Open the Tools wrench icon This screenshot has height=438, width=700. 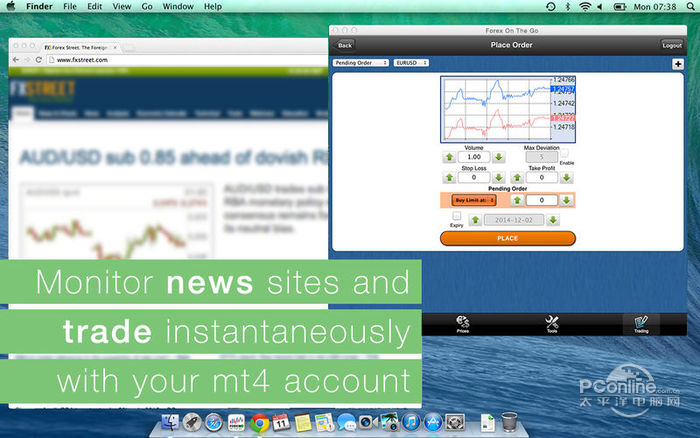point(552,324)
